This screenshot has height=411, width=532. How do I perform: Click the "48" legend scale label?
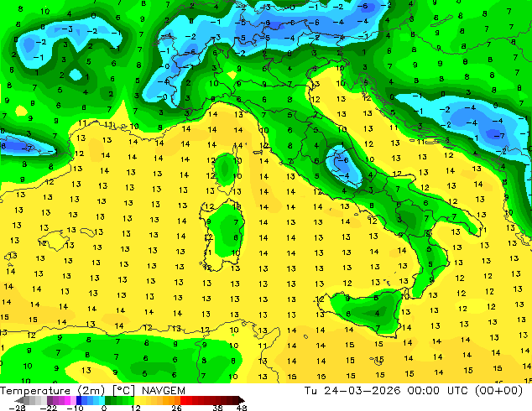242,408
